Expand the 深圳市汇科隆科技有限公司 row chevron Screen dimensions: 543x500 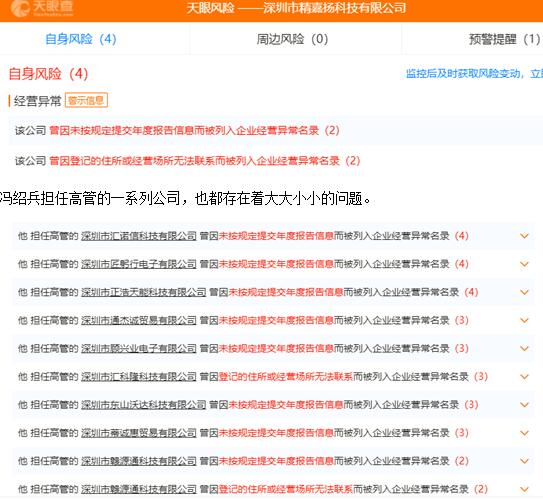[x=524, y=377]
